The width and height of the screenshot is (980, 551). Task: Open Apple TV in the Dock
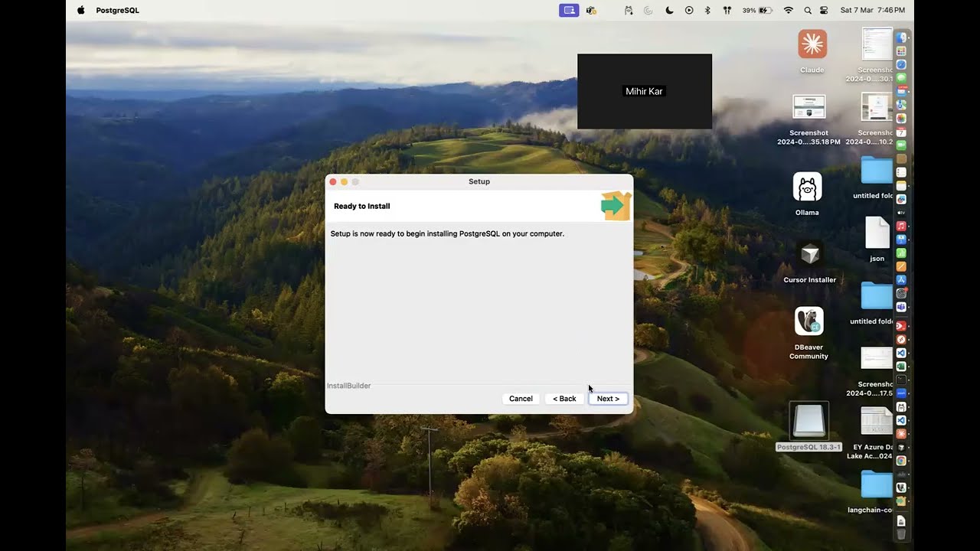(x=901, y=213)
